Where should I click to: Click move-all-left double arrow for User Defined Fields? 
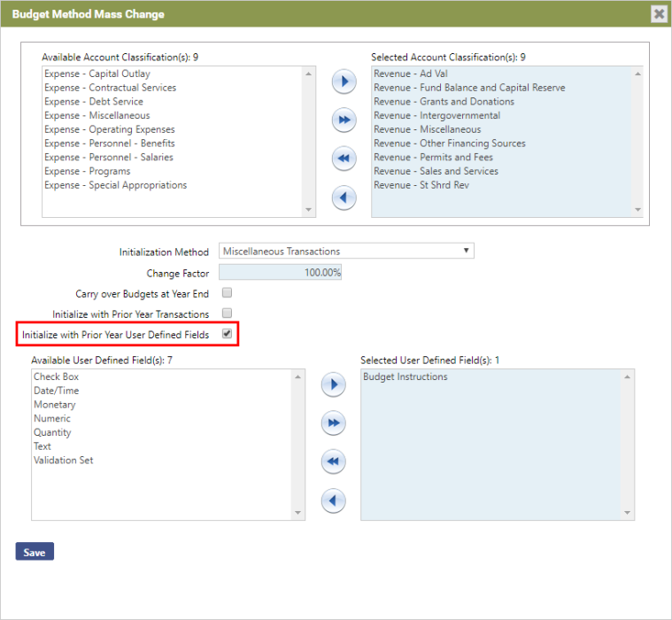tap(333, 461)
